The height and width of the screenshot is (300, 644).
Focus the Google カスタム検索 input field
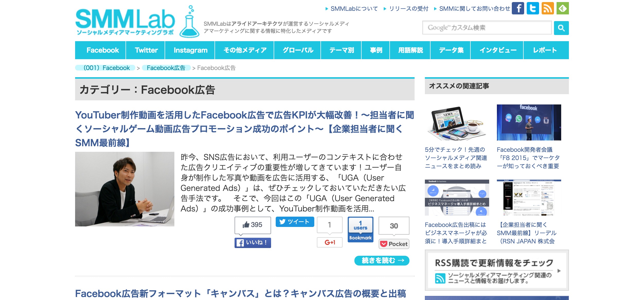[x=487, y=28]
